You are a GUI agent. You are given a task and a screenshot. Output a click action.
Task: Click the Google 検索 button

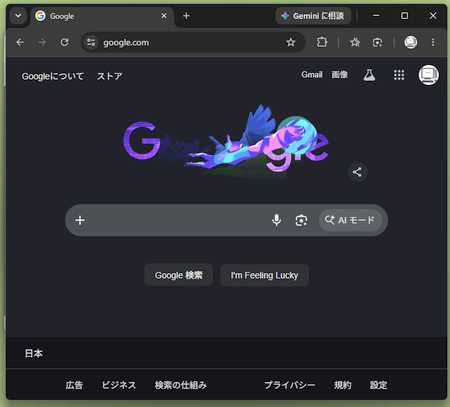(179, 275)
